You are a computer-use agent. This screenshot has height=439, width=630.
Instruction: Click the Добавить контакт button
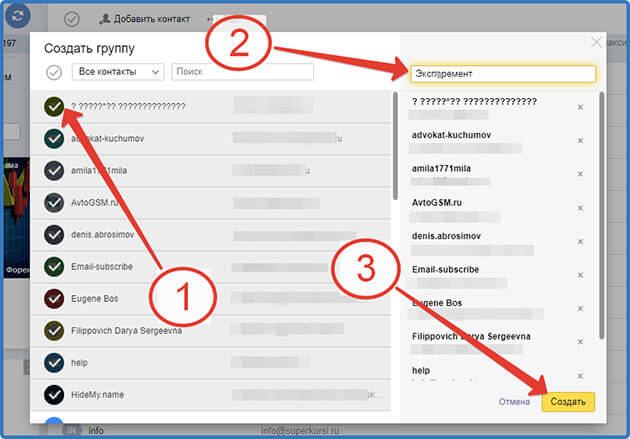click(145, 19)
